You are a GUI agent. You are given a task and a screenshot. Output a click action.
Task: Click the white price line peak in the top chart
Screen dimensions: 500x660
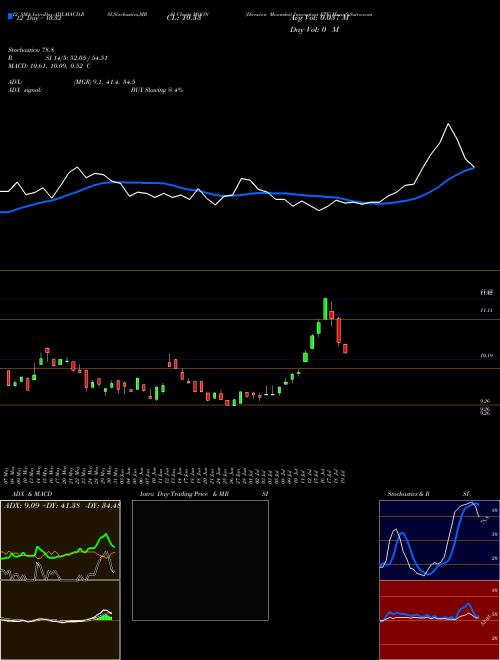[448, 124]
